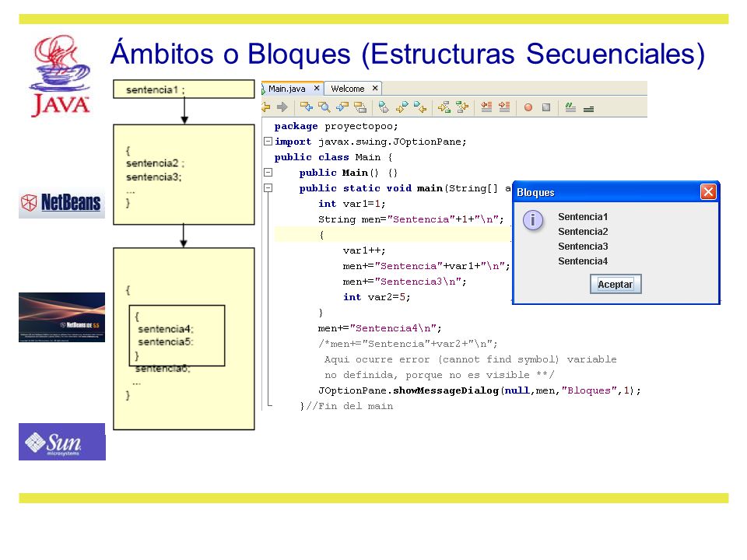
Task: Click 'Sentencia4' in the Bloques dialog
Action: click(x=583, y=261)
